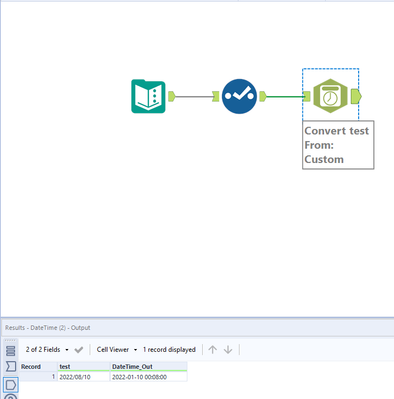Select the cell with 2022-01-10 00:08:00
Image resolution: width=394 pixels, height=399 pixels.
pyautogui.click(x=148, y=377)
